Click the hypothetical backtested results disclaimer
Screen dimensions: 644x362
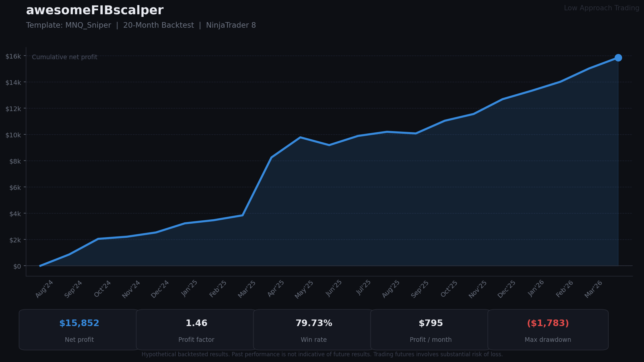pos(322,354)
